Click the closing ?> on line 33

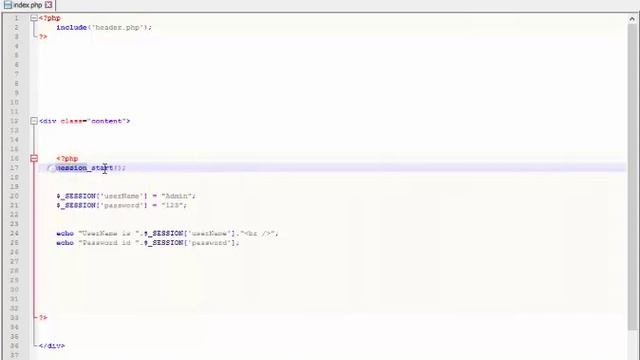click(x=43, y=318)
